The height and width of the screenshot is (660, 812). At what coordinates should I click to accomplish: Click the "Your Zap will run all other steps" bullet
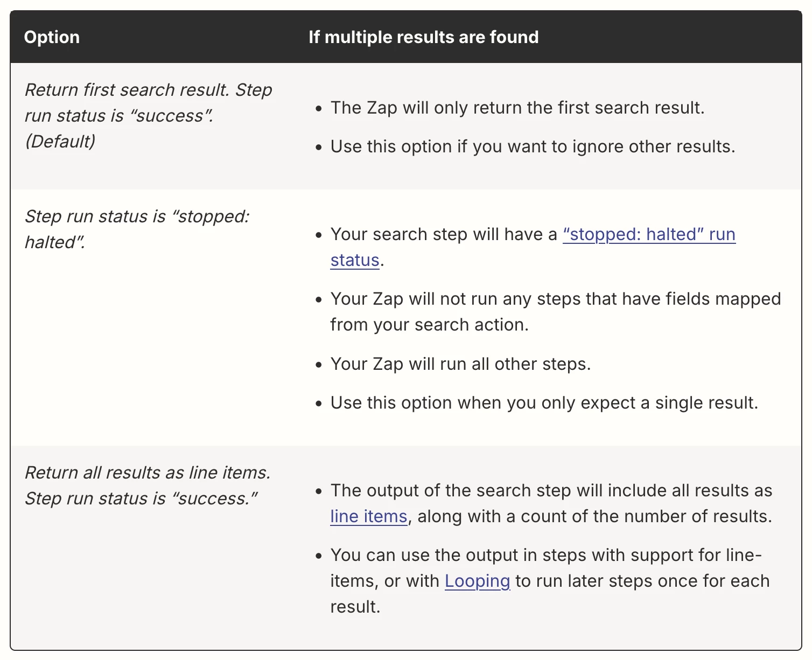[x=460, y=364]
